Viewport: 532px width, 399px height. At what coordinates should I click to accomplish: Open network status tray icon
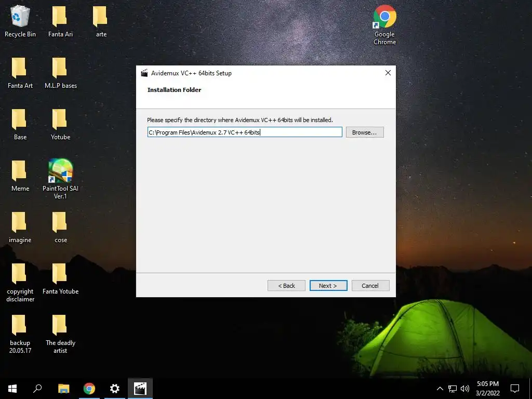point(453,389)
